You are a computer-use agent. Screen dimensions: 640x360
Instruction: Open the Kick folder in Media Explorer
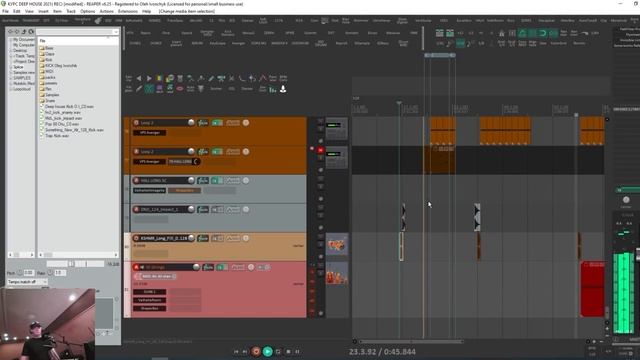(x=49, y=60)
